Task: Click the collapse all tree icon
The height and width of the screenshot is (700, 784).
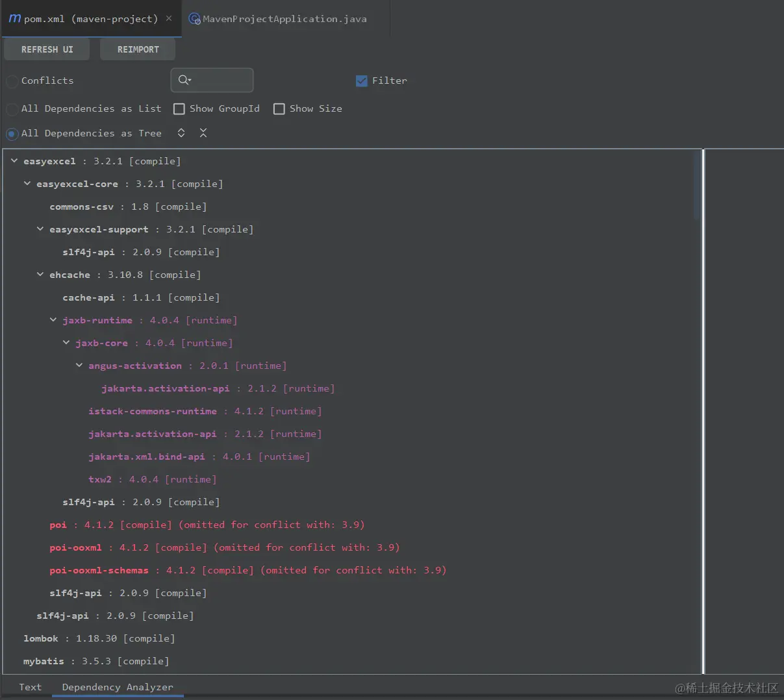Action: 203,132
